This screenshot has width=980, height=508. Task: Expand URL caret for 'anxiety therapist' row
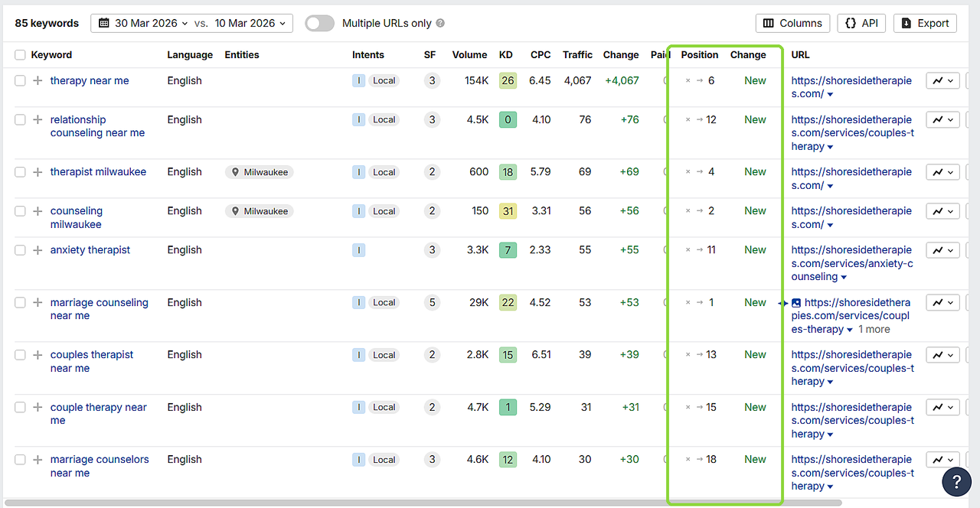(x=844, y=278)
